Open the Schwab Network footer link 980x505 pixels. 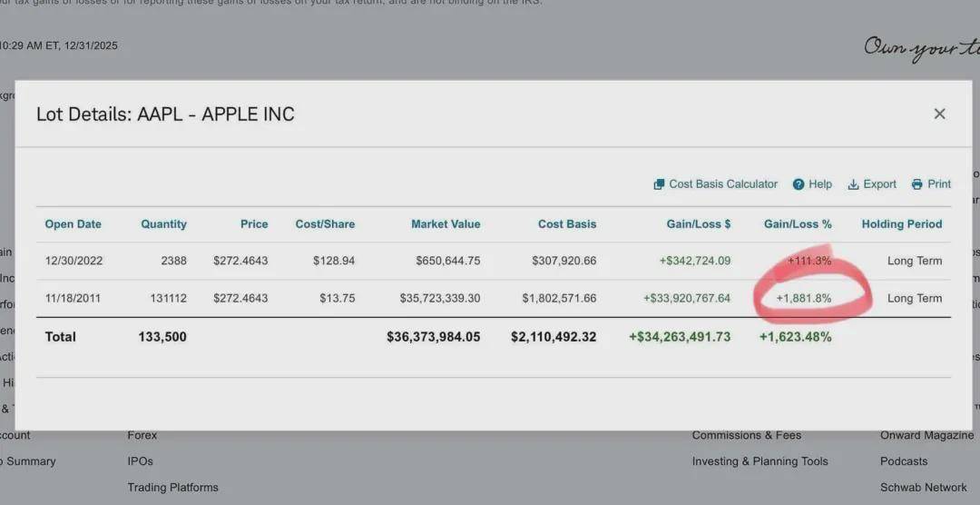click(x=923, y=488)
